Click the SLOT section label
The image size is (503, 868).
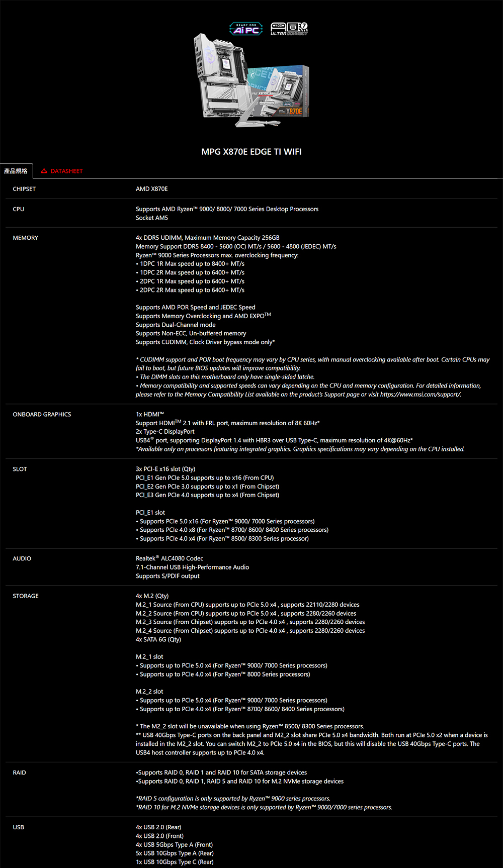(x=20, y=469)
